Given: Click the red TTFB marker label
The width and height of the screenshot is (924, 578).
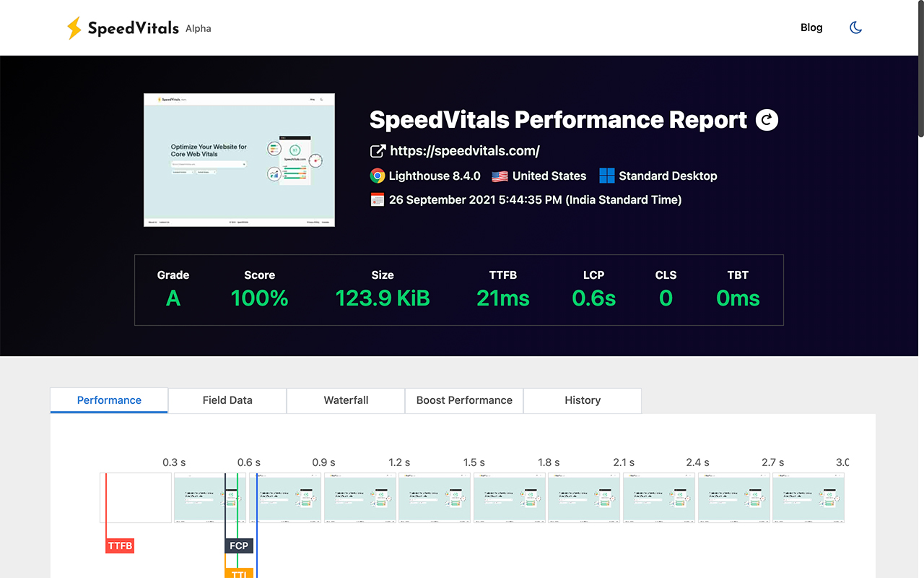Looking at the screenshot, I should (120, 545).
